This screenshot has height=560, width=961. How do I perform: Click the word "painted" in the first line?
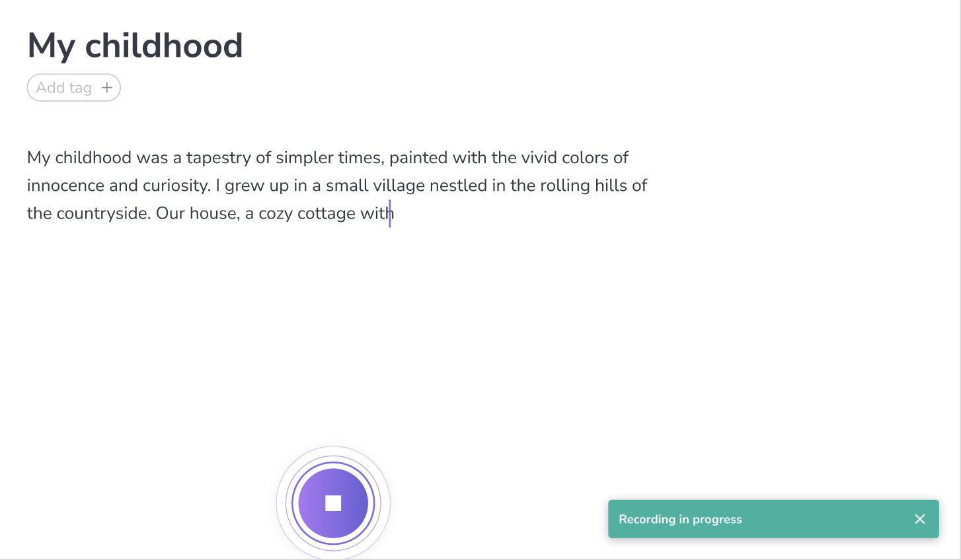coord(418,158)
